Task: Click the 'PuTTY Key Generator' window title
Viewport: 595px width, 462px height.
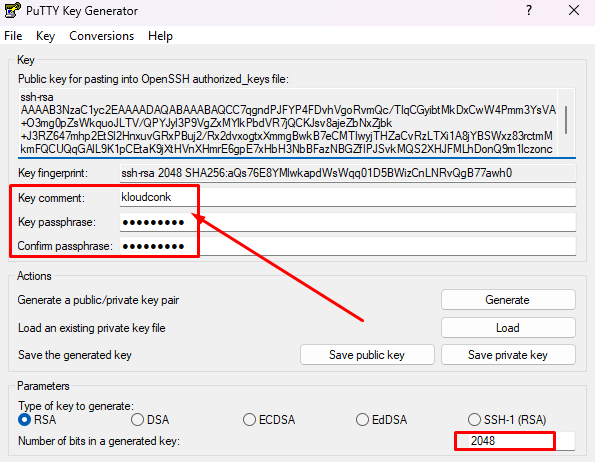Action: coord(82,11)
